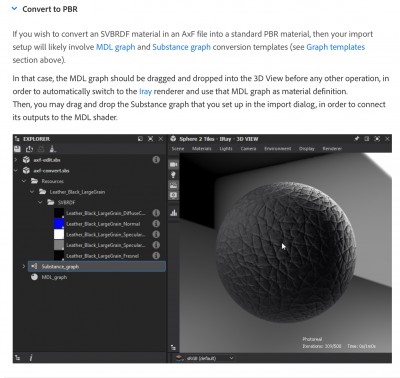Screen dimensions: 400x378
Task: Click the save icon in Explorer toolbar
Action: (x=17, y=149)
